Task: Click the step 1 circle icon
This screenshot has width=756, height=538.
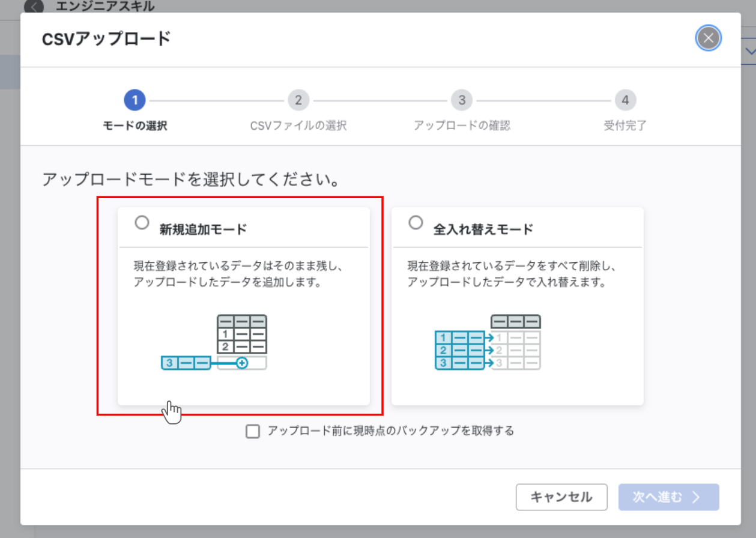Action: (135, 100)
